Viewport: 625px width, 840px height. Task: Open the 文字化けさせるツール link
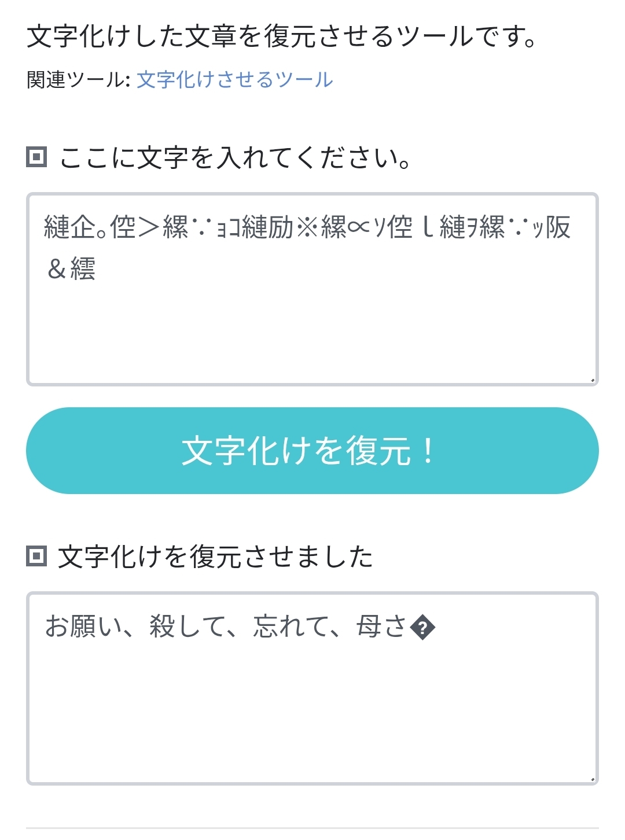tap(234, 80)
